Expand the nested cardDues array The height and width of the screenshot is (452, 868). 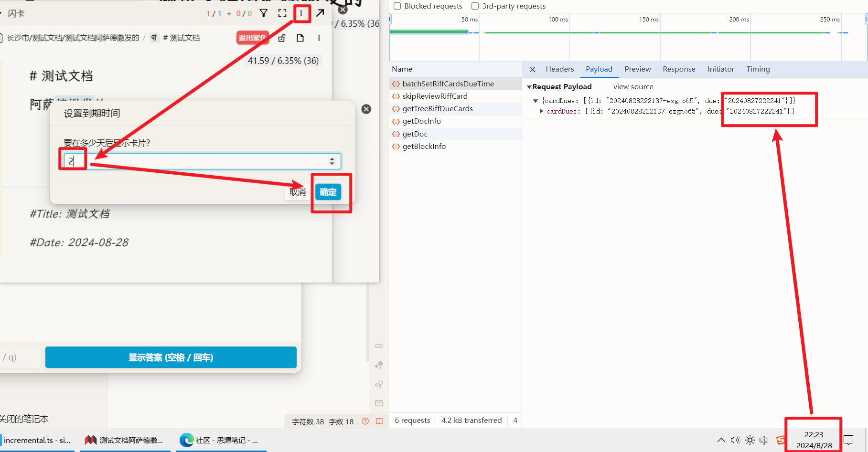[541, 111]
